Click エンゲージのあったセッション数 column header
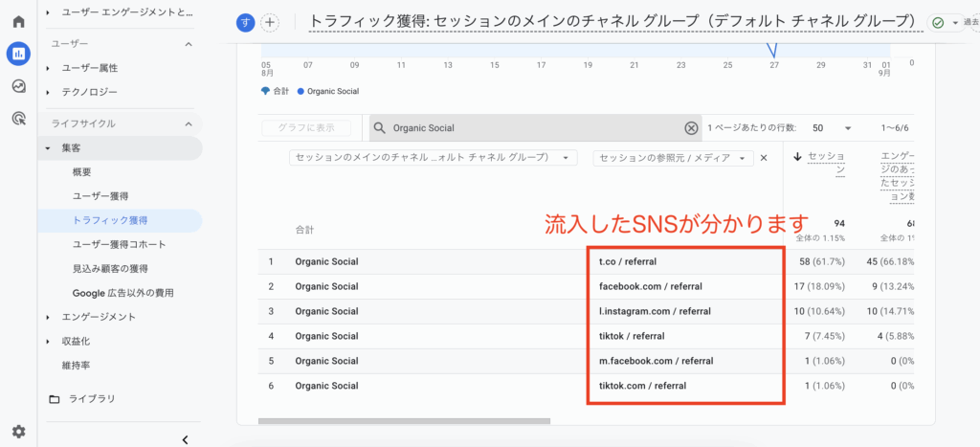The height and width of the screenshot is (447, 980). point(898,175)
